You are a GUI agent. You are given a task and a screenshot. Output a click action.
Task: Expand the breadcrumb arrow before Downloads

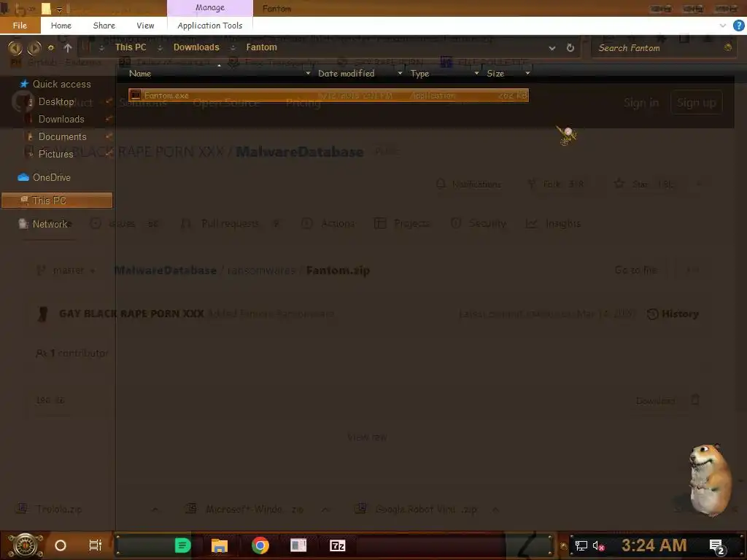point(160,48)
